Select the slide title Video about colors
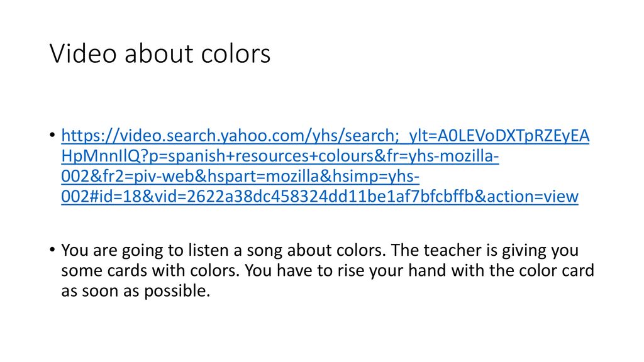 click(x=160, y=53)
